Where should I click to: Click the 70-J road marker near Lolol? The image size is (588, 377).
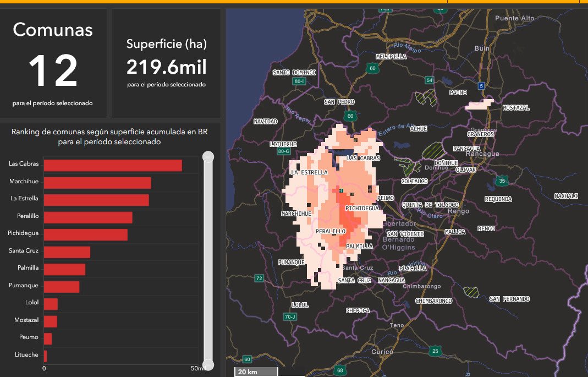tap(290, 317)
